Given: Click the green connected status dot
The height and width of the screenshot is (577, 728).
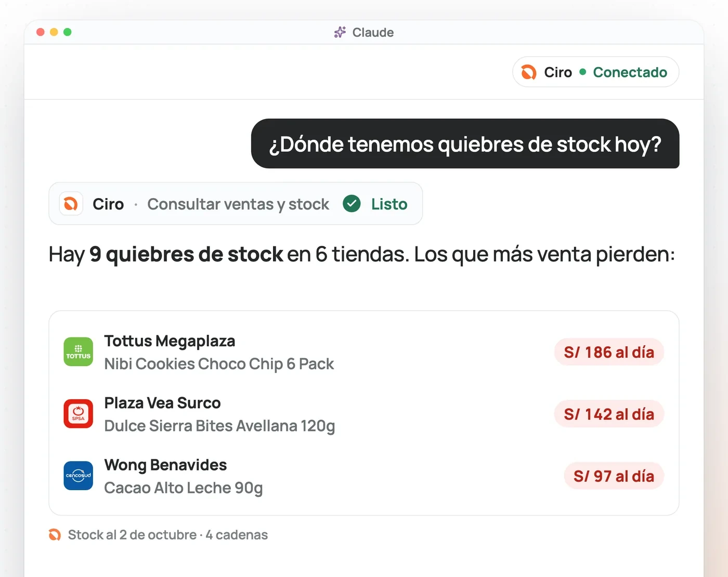Looking at the screenshot, I should pyautogui.click(x=582, y=72).
